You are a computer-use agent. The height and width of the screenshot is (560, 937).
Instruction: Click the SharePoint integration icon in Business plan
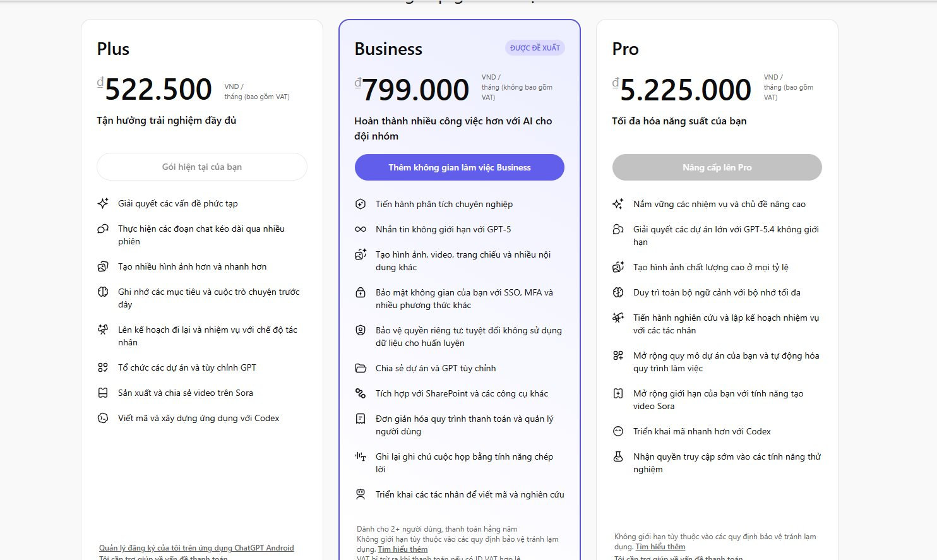[x=361, y=393]
